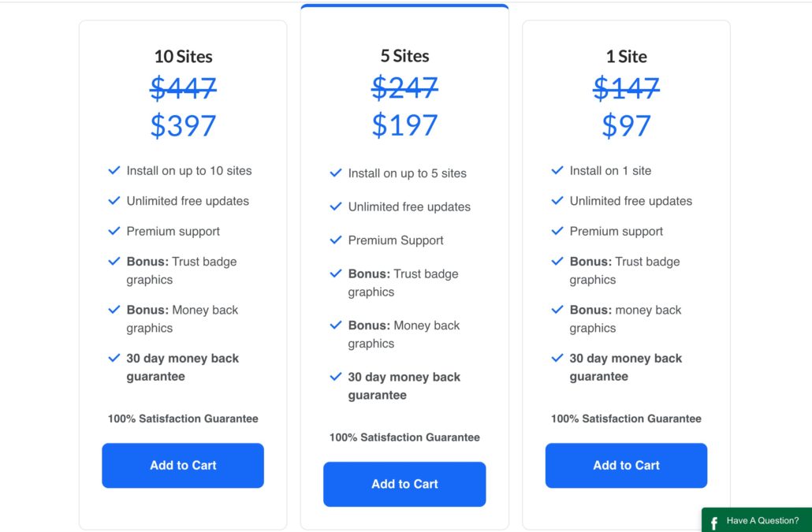Click the $197 sale price
The height and width of the screenshot is (532, 812).
click(404, 125)
